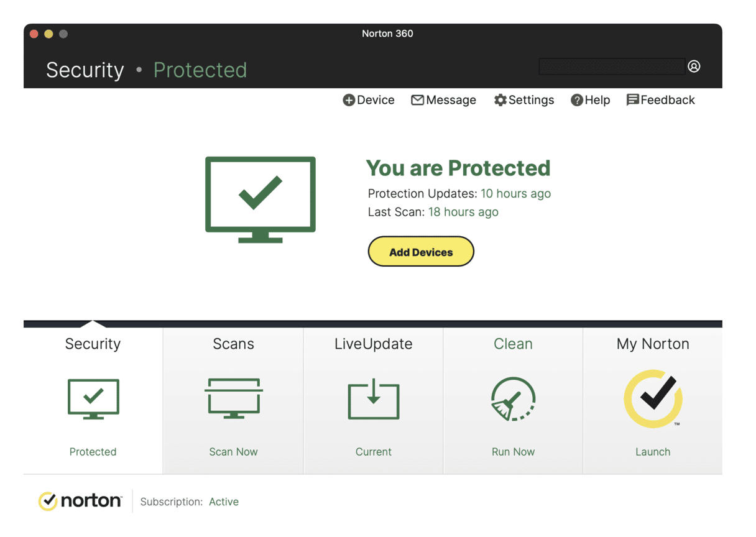Switch to the Clean tab
This screenshot has height=537, width=756.
tap(513, 344)
